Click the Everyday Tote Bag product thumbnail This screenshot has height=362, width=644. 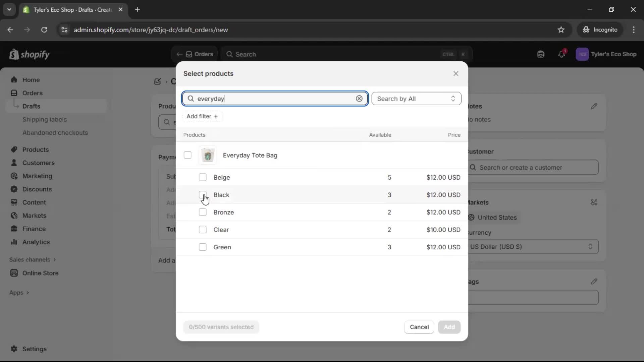(x=208, y=155)
